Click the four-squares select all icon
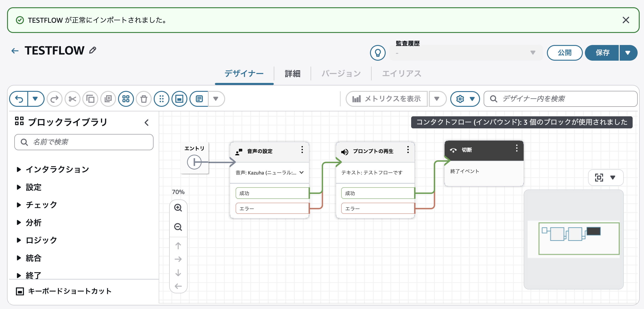This screenshot has width=644, height=309. [126, 99]
